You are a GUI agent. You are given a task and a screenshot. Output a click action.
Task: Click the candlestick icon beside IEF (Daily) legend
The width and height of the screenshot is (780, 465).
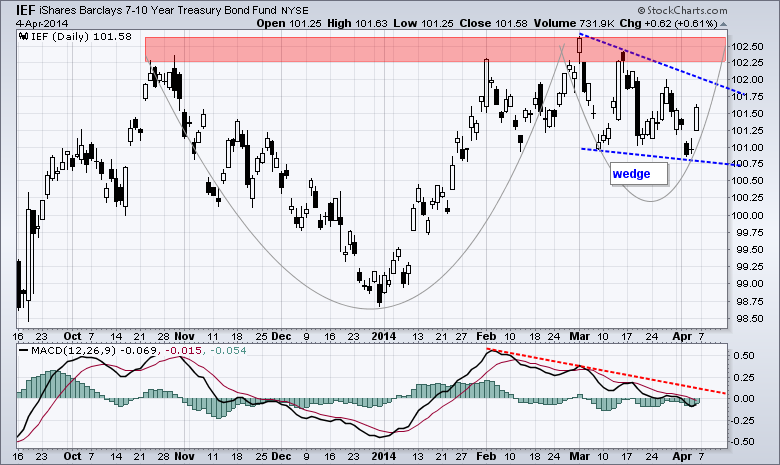tap(23, 36)
